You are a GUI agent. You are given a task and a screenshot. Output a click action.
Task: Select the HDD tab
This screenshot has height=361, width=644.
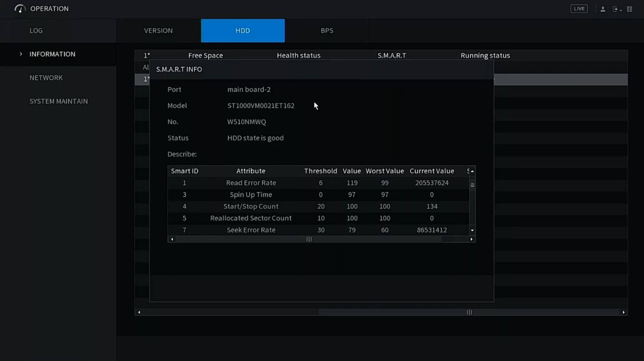[243, 31]
